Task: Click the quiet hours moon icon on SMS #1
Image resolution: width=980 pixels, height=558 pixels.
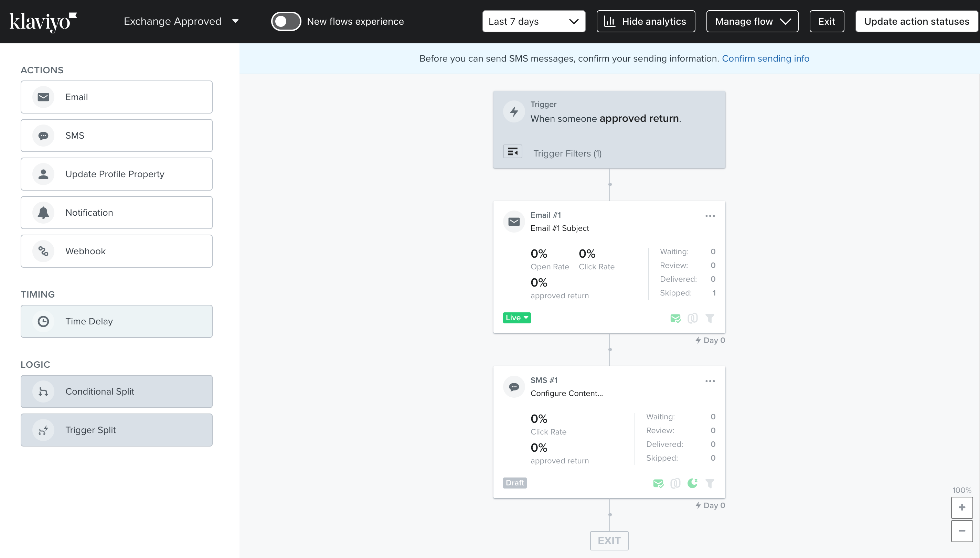Action: (x=692, y=483)
